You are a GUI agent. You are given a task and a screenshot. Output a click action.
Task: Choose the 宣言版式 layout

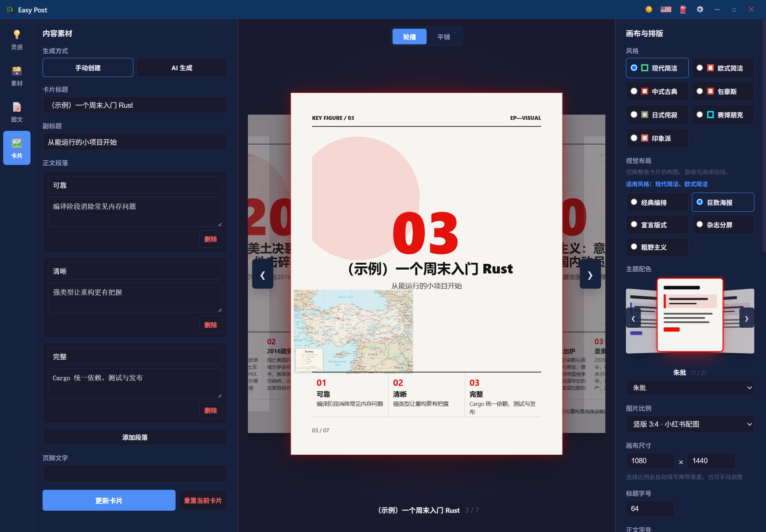657,225
